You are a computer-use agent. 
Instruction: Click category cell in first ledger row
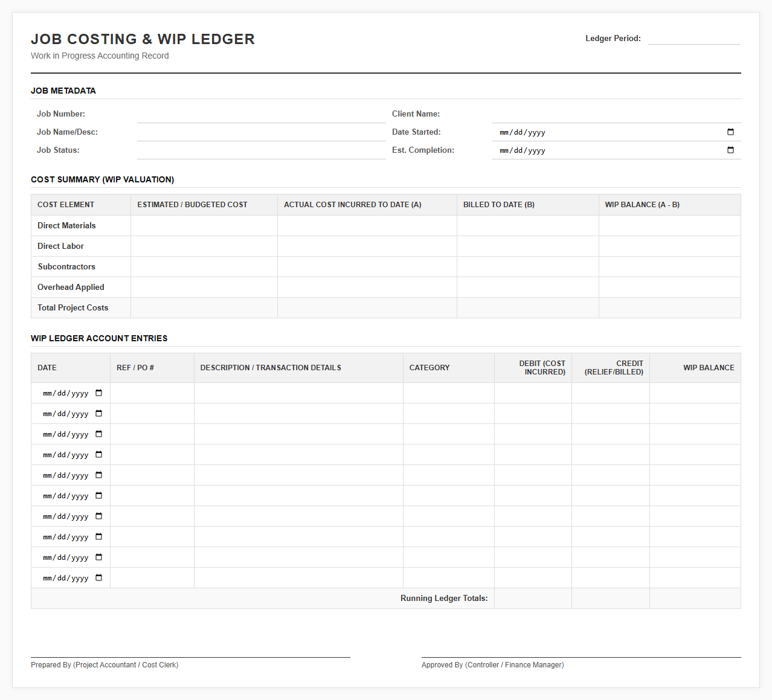tap(449, 393)
